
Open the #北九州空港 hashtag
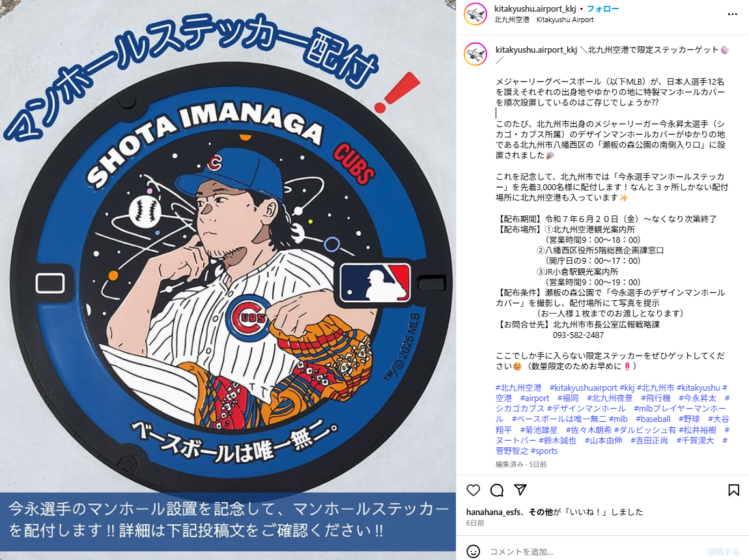coord(518,387)
